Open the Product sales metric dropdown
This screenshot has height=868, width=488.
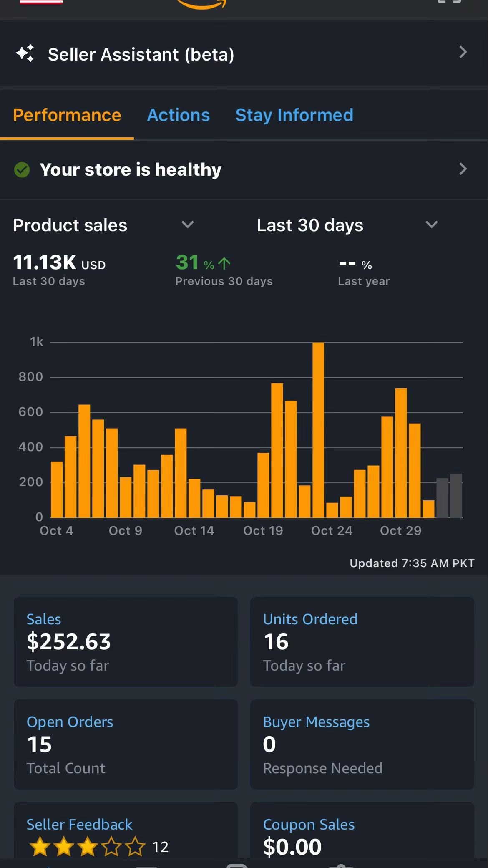coord(103,225)
